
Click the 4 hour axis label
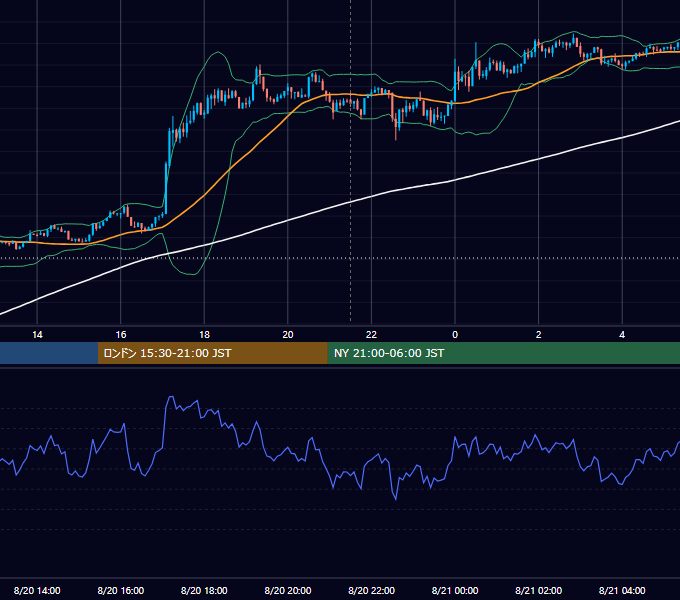[x=622, y=335]
